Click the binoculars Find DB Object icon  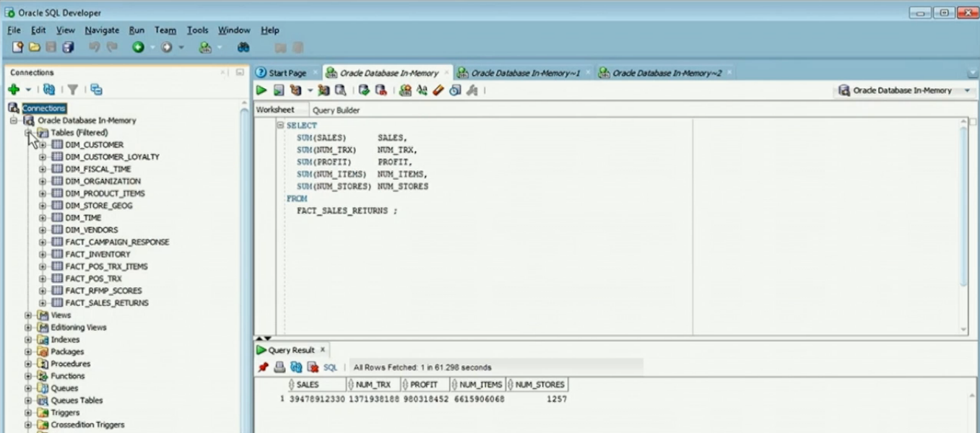[x=243, y=48]
